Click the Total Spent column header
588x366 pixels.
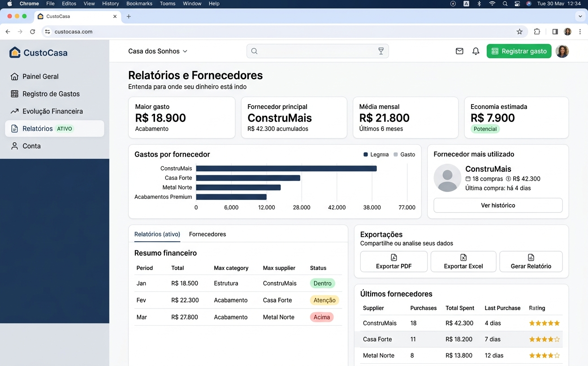pyautogui.click(x=460, y=308)
